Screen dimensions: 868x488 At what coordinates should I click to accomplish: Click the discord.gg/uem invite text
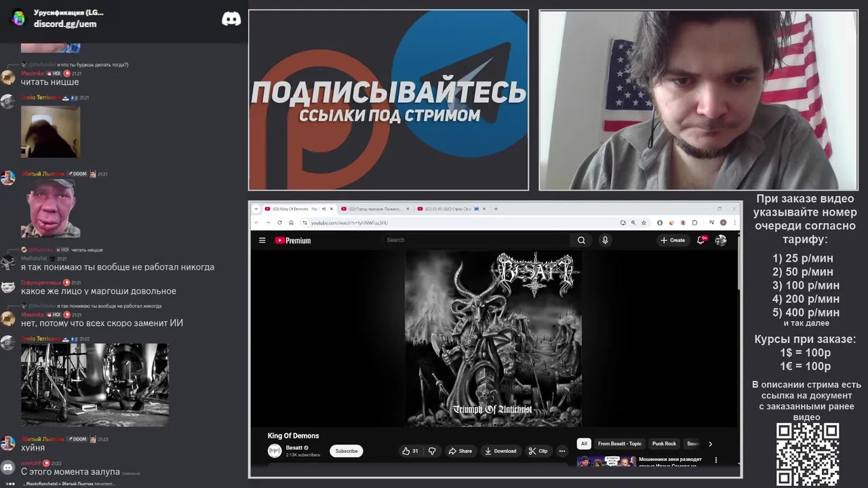coord(65,24)
